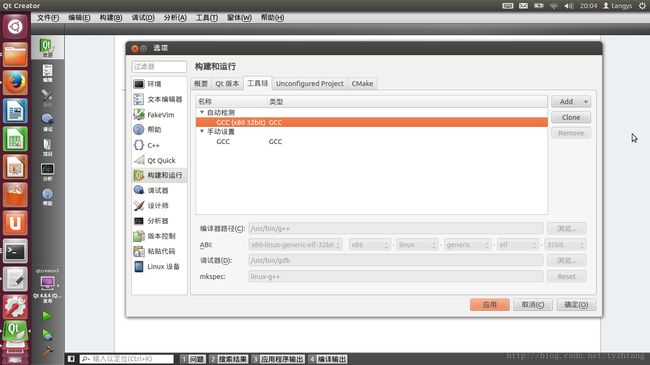The height and width of the screenshot is (365, 650).
Task: Select 粘贴代码 category in options list
Action: click(x=159, y=251)
